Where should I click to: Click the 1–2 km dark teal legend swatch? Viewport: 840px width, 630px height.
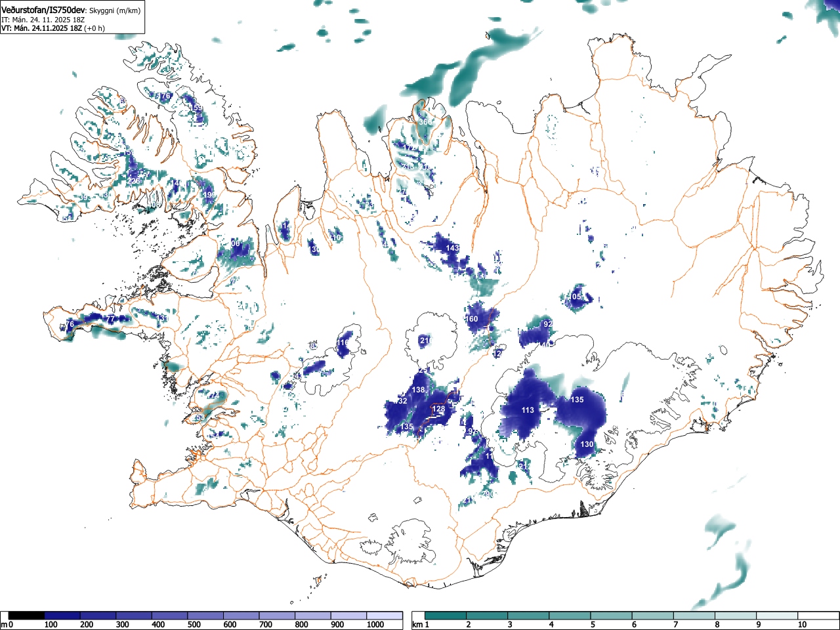click(x=446, y=616)
